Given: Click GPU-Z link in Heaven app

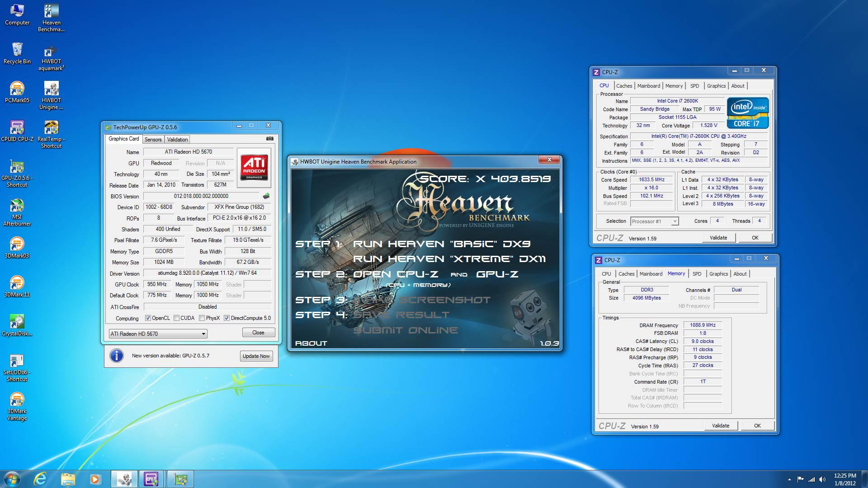Looking at the screenshot, I should [497, 274].
